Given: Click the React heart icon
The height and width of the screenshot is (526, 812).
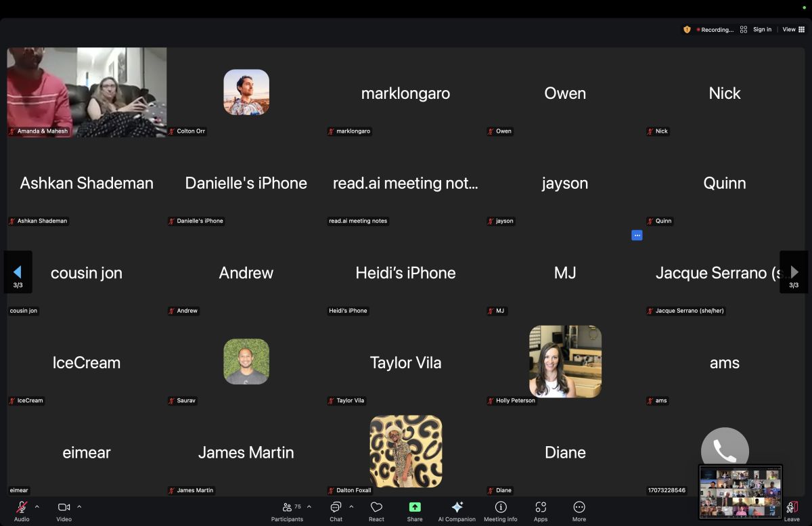Looking at the screenshot, I should click(376, 507).
